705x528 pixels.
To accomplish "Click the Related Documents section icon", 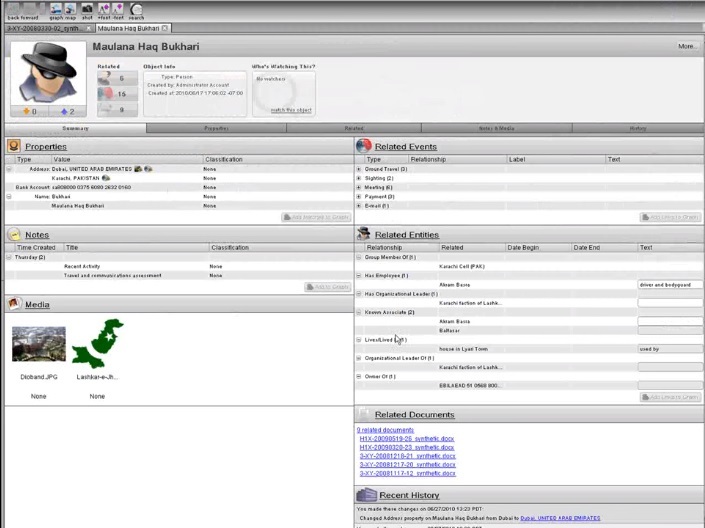I will tap(364, 414).
